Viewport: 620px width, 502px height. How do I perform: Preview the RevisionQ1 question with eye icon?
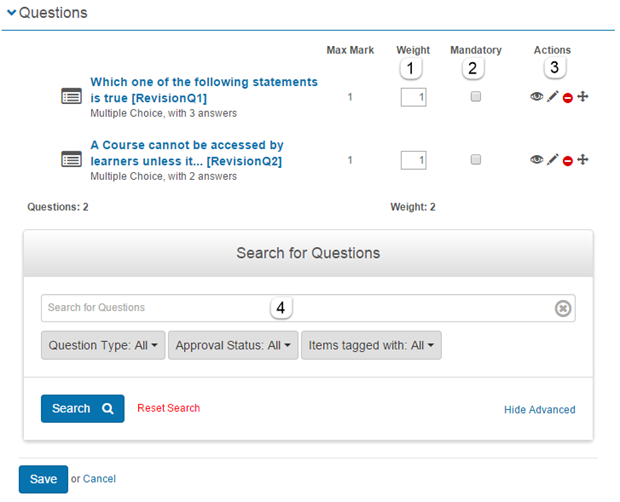[x=537, y=98]
